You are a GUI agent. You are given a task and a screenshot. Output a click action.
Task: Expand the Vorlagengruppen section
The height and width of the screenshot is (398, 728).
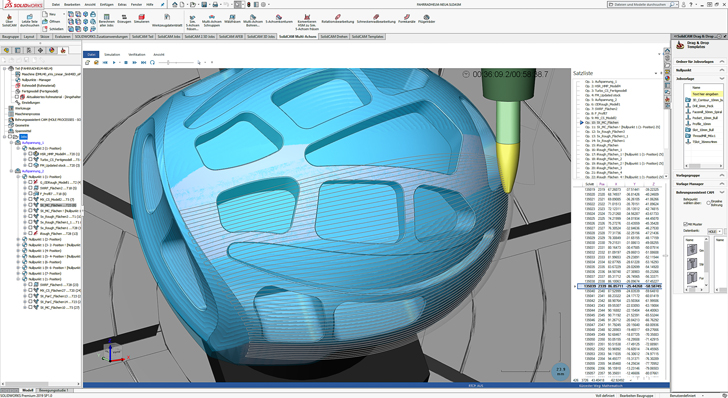tap(722, 176)
